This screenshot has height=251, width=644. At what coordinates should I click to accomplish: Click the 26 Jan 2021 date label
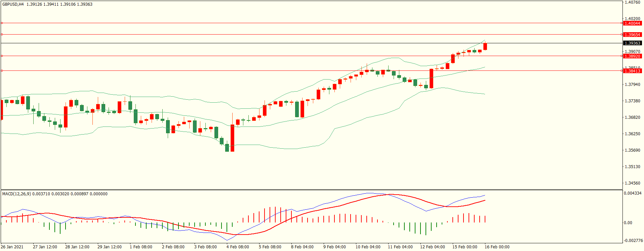[12, 247]
